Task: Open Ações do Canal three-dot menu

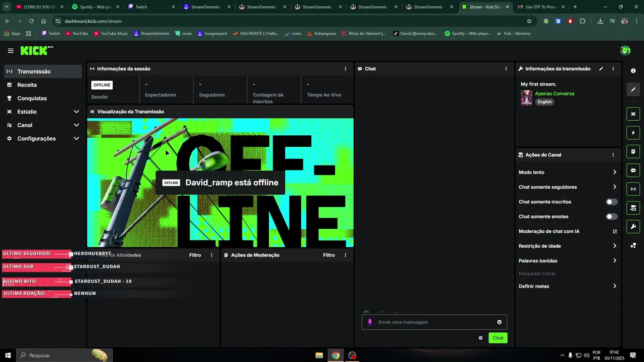Action: pos(613,155)
